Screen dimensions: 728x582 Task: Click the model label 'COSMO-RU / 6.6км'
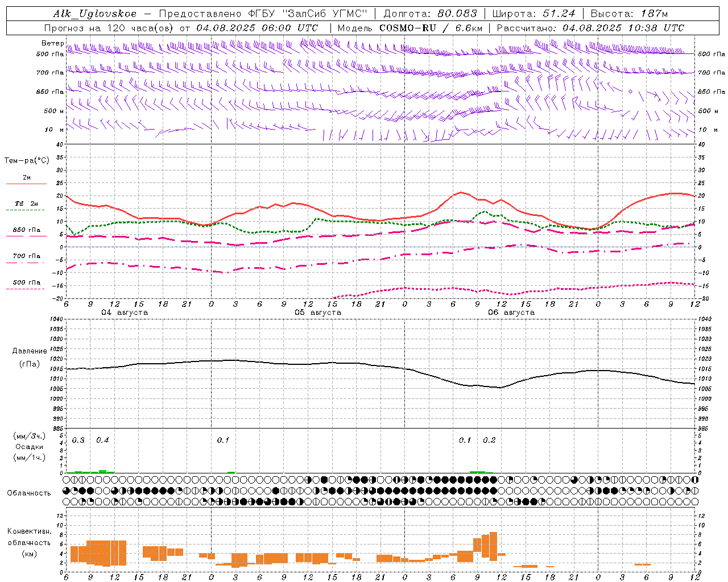431,28
